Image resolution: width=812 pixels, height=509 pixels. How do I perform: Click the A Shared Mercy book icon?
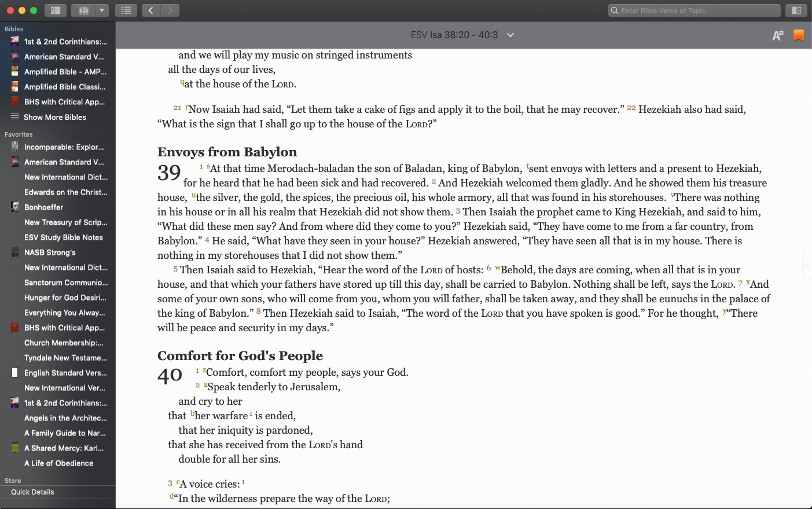pos(15,448)
